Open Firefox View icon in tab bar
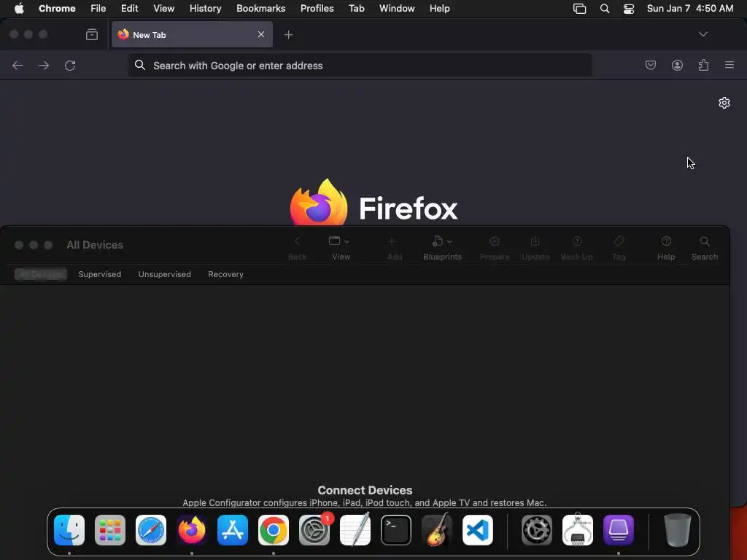747x560 pixels. (x=92, y=34)
